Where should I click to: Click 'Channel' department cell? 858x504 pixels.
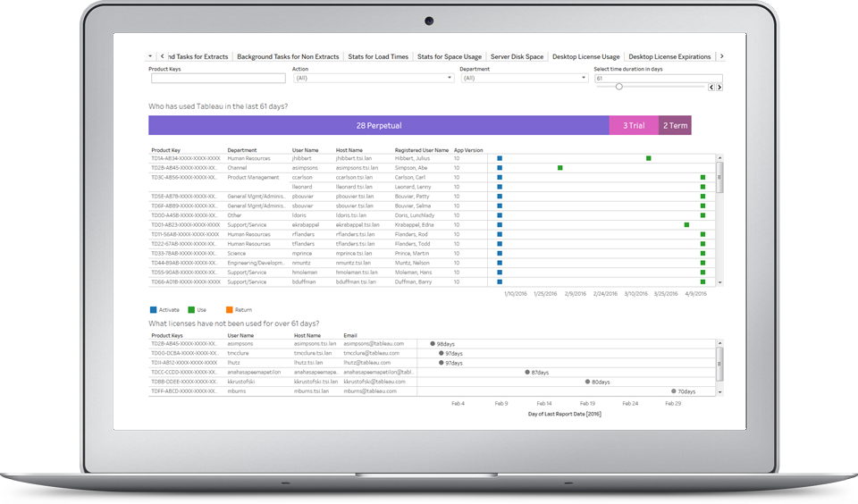pos(237,168)
